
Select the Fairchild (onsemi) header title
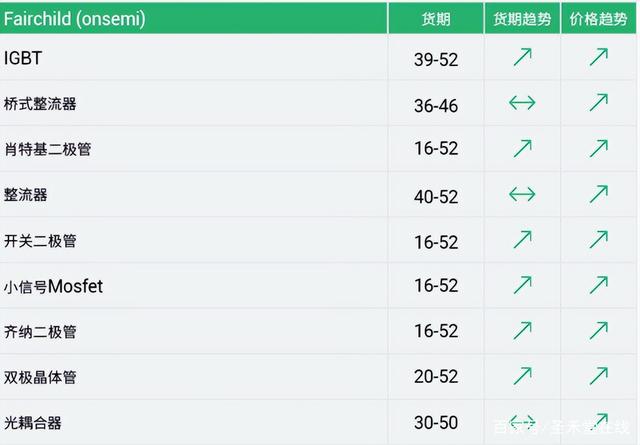(x=75, y=19)
